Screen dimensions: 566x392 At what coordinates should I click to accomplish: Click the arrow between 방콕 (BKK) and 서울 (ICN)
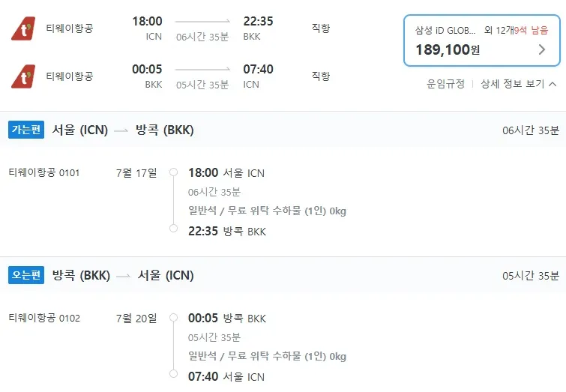click(x=124, y=276)
